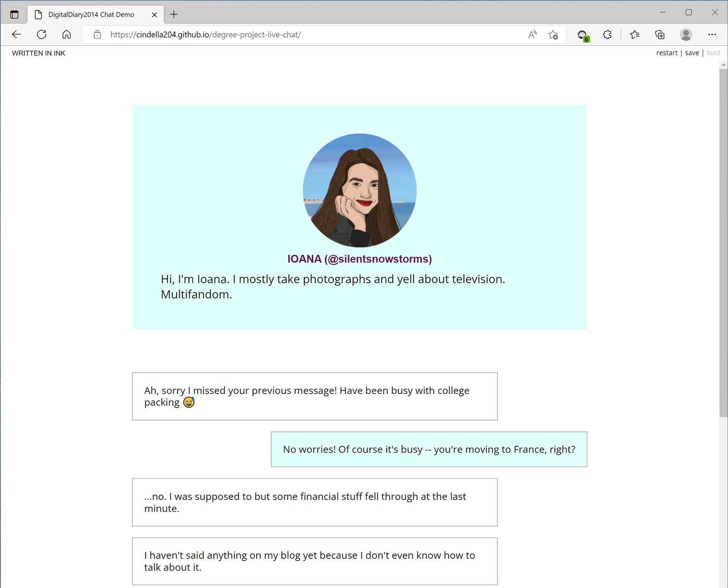Add this page to favorites star
The height and width of the screenshot is (588, 728).
point(553,34)
